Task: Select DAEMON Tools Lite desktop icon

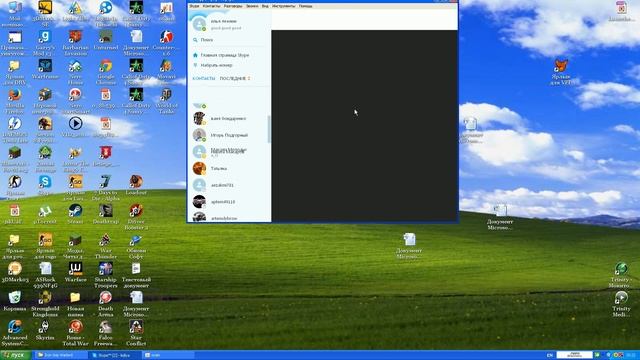Action: pyautogui.click(x=15, y=129)
